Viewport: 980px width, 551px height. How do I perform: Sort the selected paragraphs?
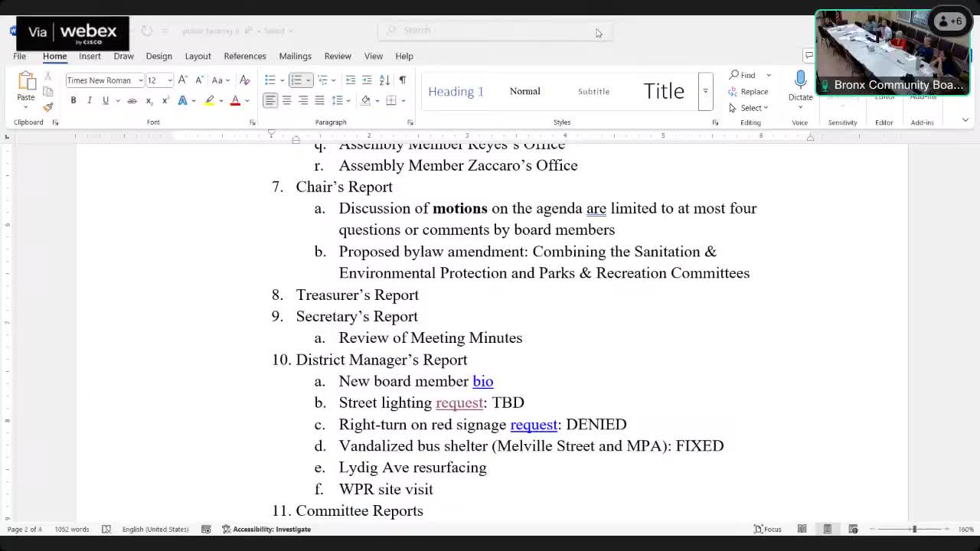(384, 80)
